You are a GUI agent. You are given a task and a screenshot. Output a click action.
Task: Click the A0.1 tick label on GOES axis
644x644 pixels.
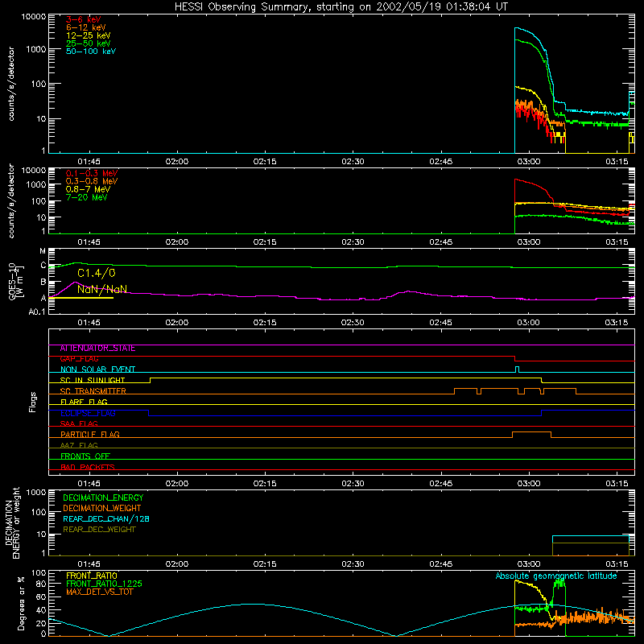[37, 312]
